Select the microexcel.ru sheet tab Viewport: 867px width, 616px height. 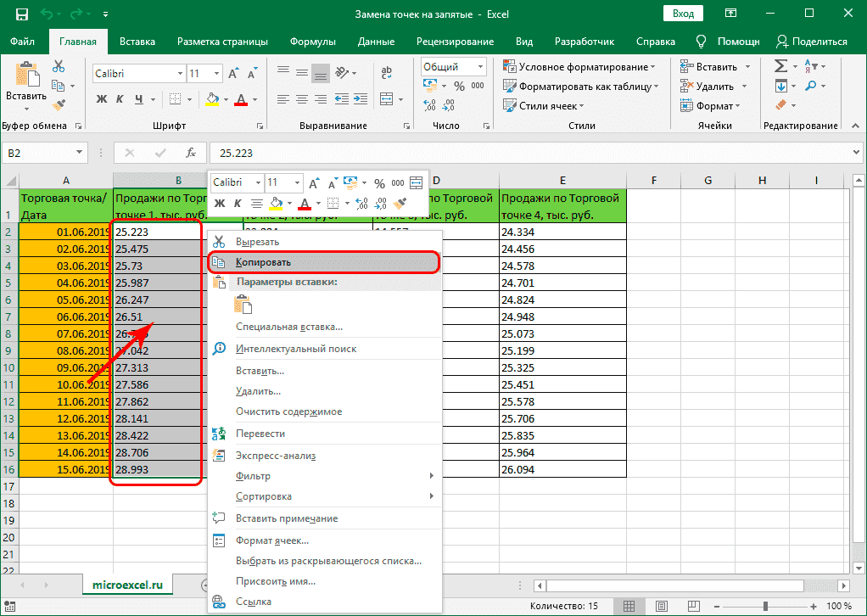point(127,585)
